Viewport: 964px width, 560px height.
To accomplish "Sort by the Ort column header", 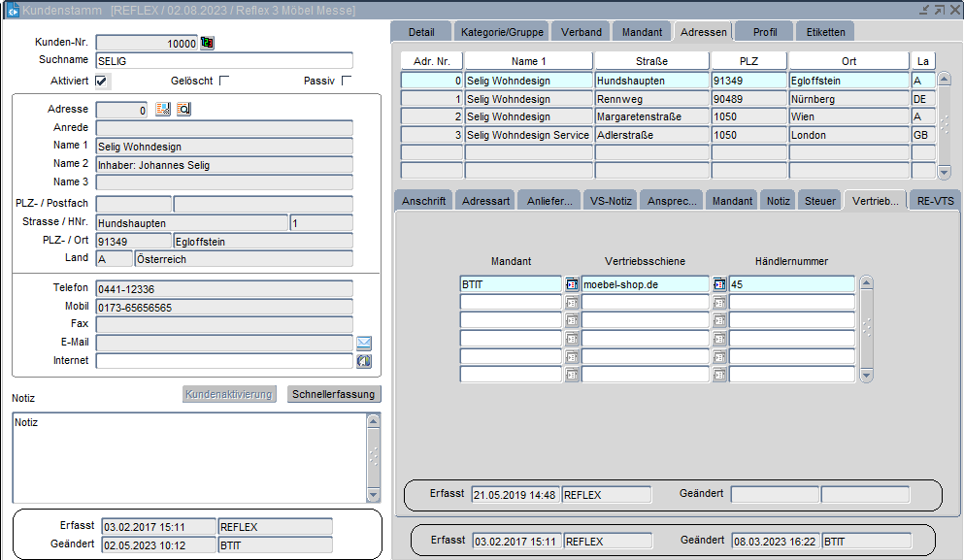I will (848, 61).
